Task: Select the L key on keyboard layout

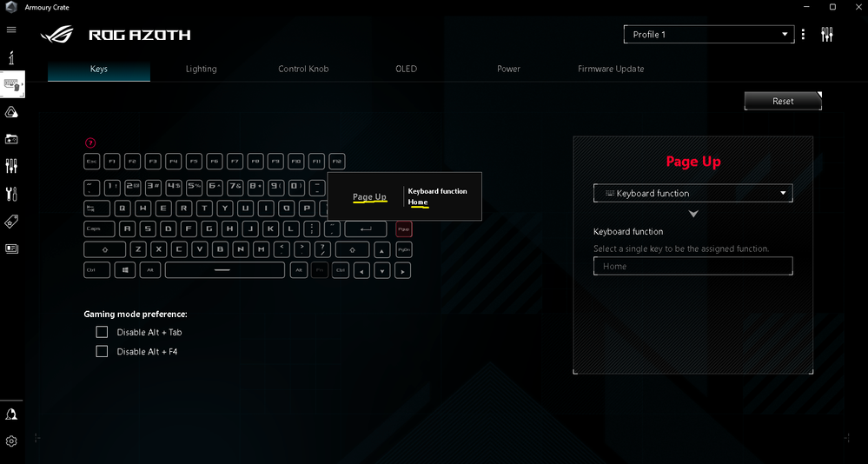Action: pyautogui.click(x=291, y=229)
